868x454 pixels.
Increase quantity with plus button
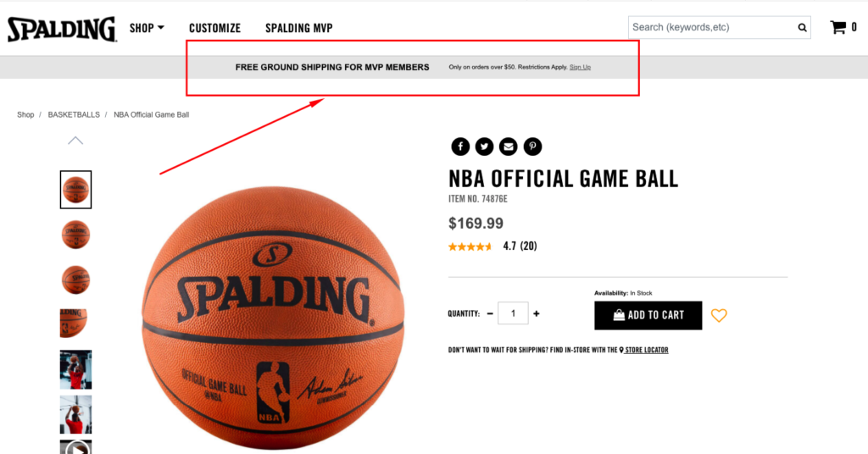click(536, 313)
